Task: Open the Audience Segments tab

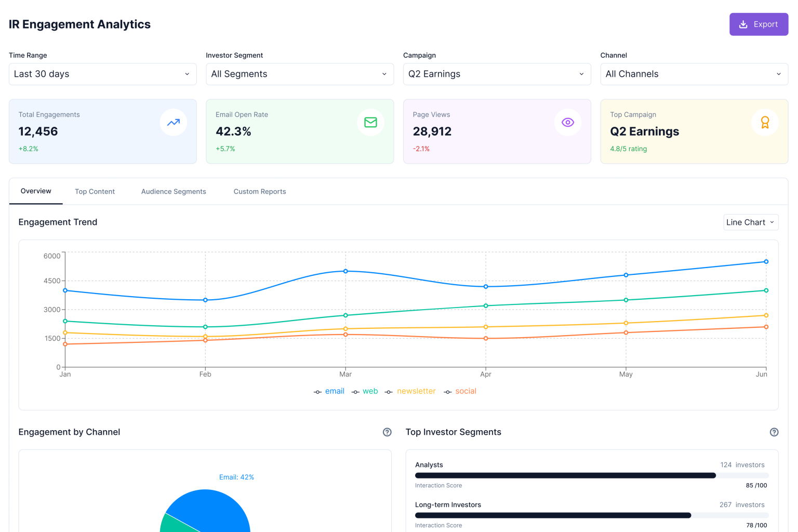Action: click(174, 191)
